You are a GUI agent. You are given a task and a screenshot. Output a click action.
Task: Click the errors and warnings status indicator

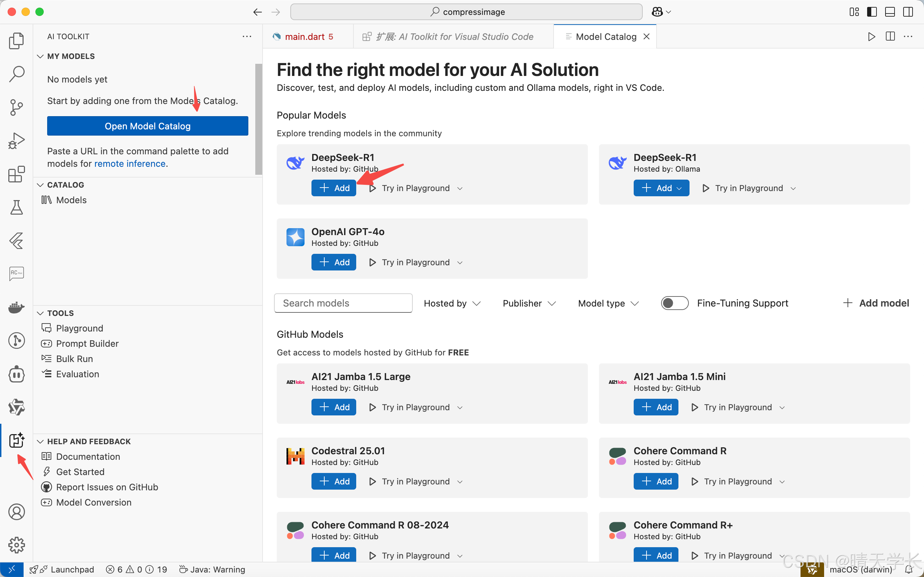pyautogui.click(x=137, y=570)
